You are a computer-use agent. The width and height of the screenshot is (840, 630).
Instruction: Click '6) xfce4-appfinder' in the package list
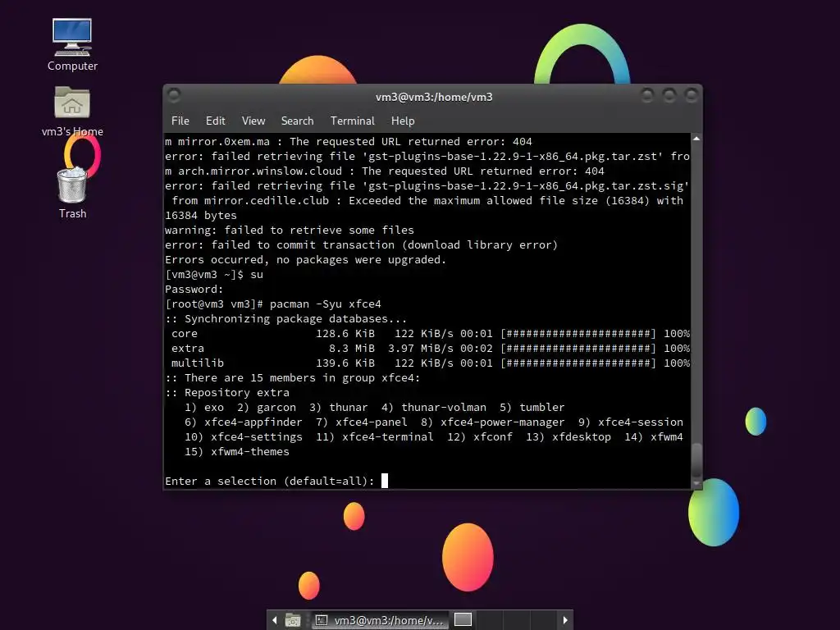pyautogui.click(x=243, y=422)
